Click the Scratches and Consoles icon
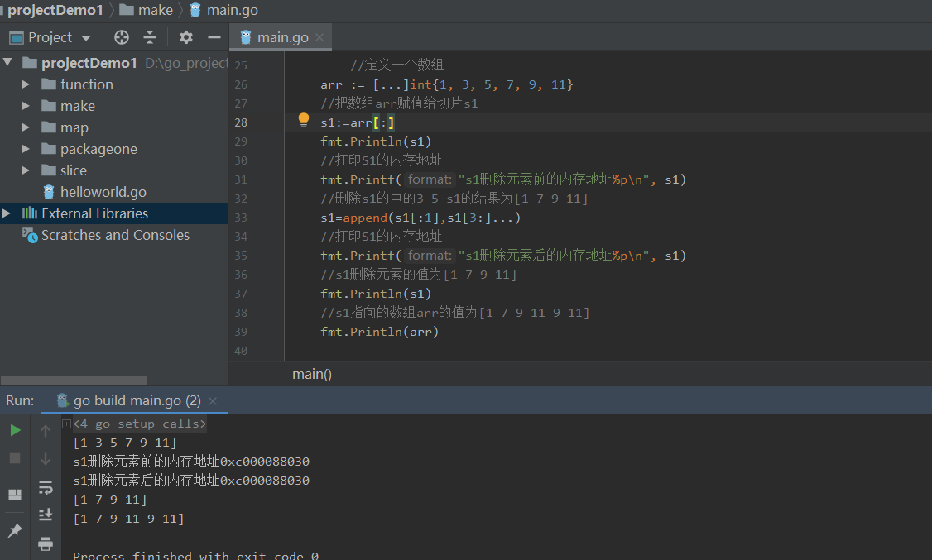 [30, 235]
